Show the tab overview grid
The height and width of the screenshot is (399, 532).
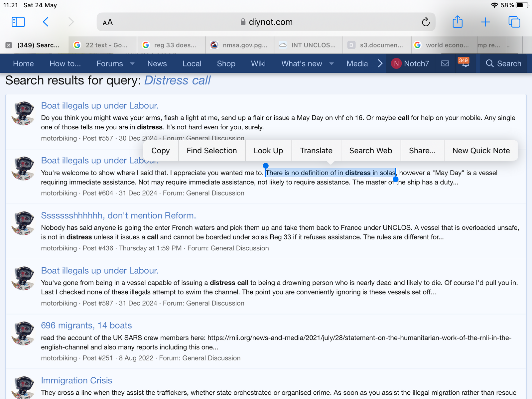514,22
